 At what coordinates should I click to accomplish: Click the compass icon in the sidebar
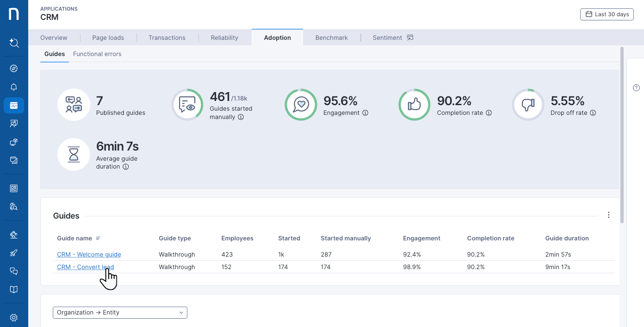click(14, 69)
